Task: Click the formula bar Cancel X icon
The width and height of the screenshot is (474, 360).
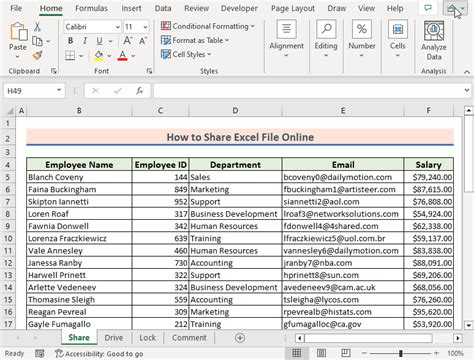Action: pos(95,91)
